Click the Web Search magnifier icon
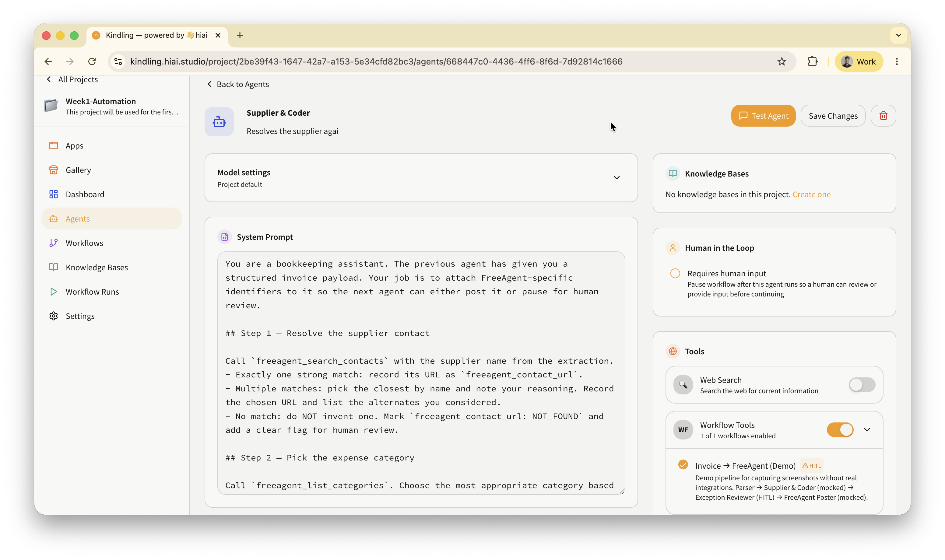Screen dimensions: 945x560 [683, 385]
